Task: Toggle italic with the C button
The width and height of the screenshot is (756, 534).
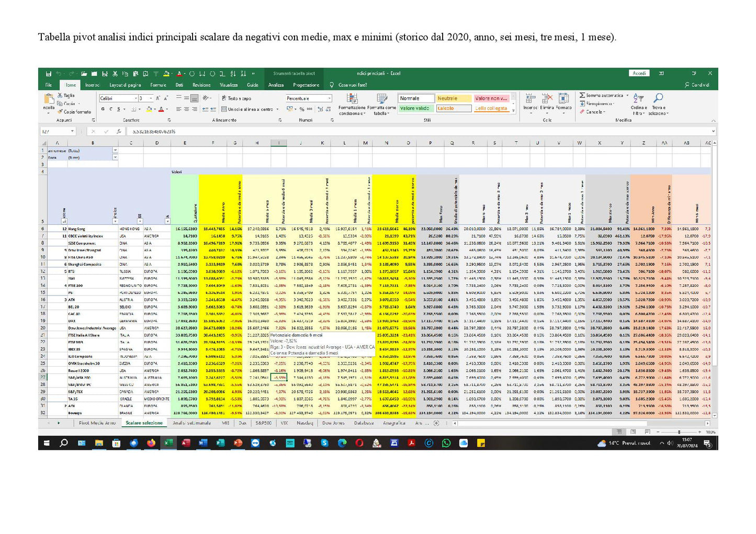Action: click(x=110, y=109)
